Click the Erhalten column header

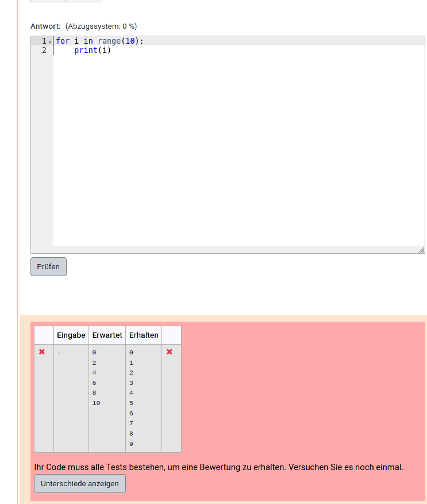coord(144,335)
